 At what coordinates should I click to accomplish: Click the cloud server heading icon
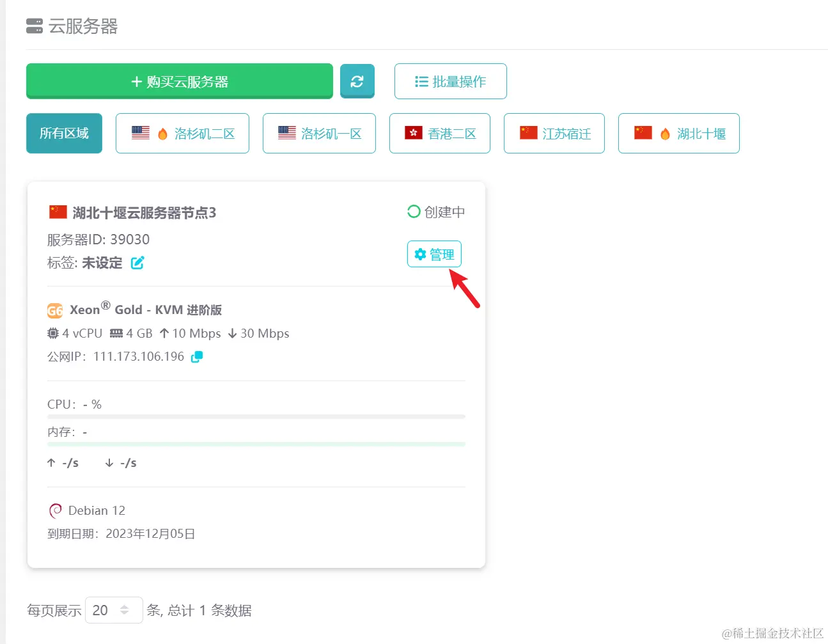tap(35, 26)
